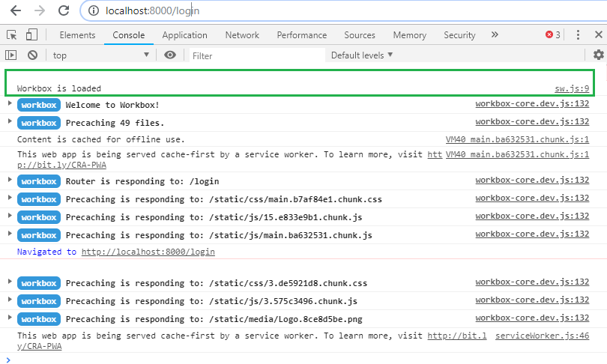This screenshot has height=364, width=607.
Task: Open console settings gear icon
Action: tap(599, 55)
